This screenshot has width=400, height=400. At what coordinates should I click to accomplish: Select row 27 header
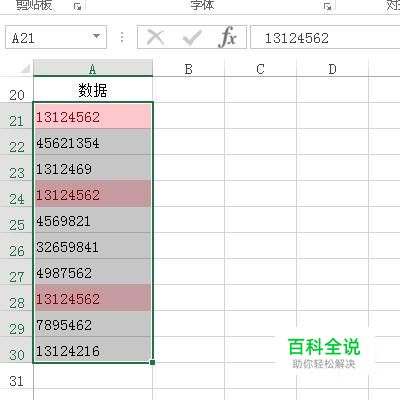pos(16,272)
